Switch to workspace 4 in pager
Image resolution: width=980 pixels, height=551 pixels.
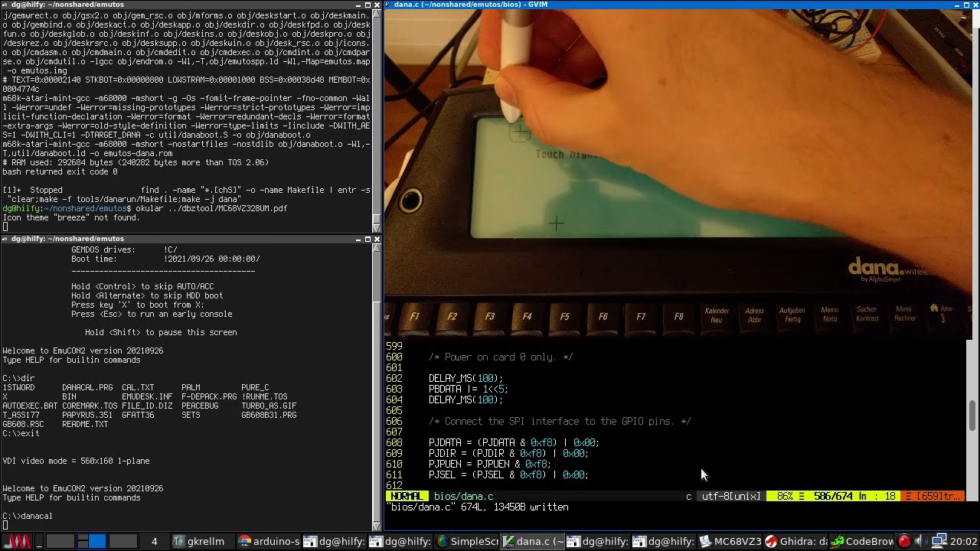pos(154,541)
